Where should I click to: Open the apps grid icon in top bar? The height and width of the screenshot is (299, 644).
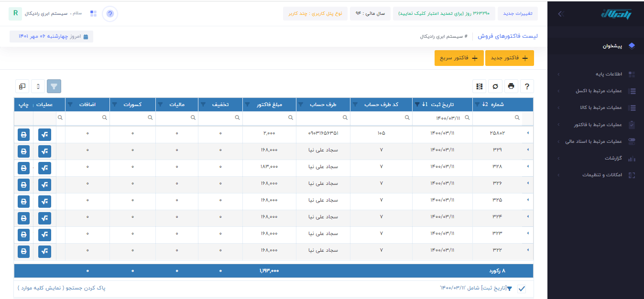(93, 13)
